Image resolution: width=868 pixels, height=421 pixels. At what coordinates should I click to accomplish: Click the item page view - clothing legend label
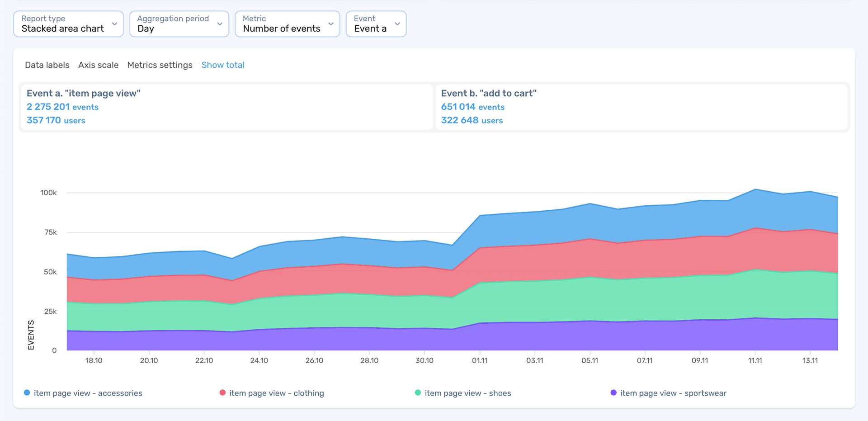pyautogui.click(x=276, y=393)
